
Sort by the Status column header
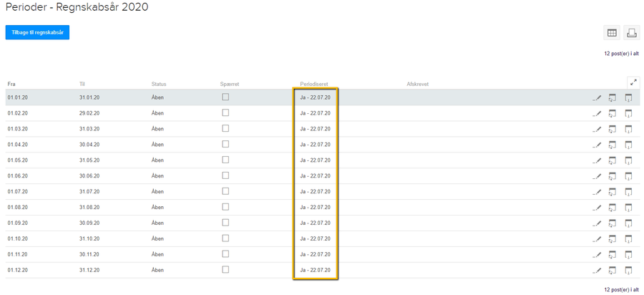[159, 84]
